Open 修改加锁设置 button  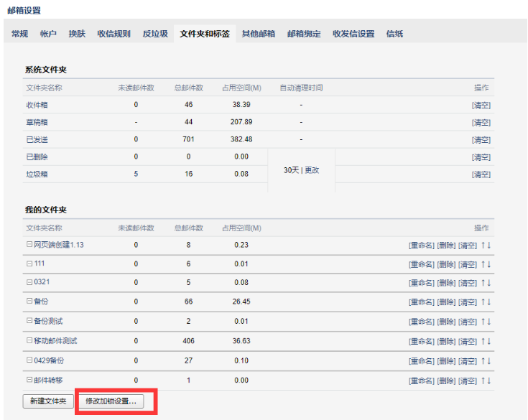[x=111, y=401]
